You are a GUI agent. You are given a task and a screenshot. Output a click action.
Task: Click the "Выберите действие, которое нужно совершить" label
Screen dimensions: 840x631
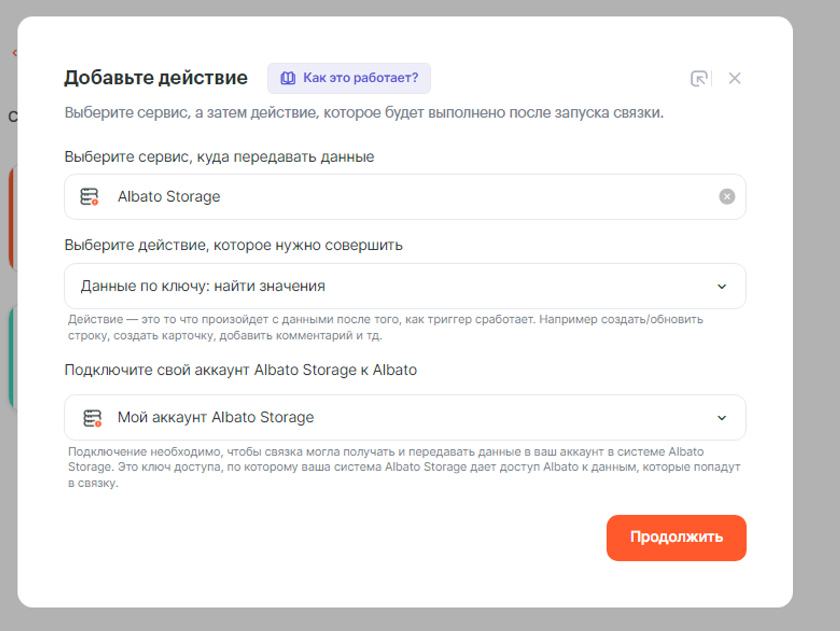pos(233,245)
